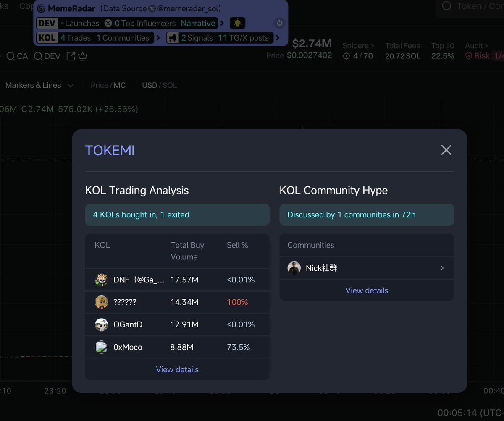Viewport: 504px width, 421px height.
Task: Switch chart to Price mode
Action: [x=100, y=85]
